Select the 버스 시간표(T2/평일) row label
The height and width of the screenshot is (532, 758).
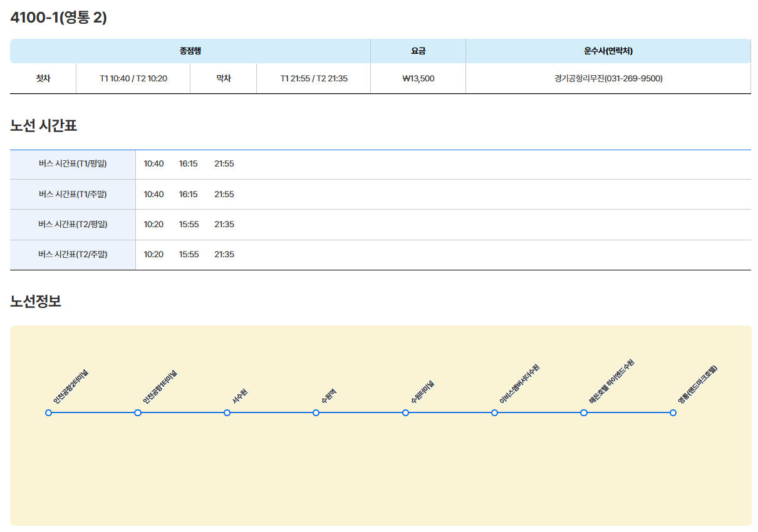tap(73, 224)
